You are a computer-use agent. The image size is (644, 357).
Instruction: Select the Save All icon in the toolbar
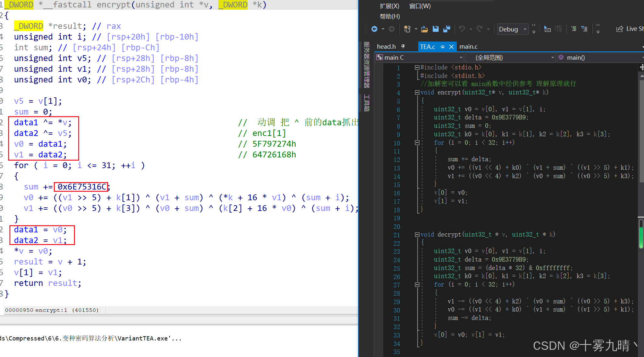[x=447, y=29]
